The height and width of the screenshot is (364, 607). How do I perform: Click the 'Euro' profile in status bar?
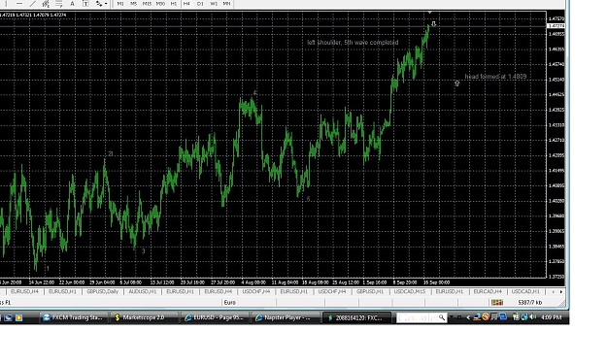pos(229,303)
